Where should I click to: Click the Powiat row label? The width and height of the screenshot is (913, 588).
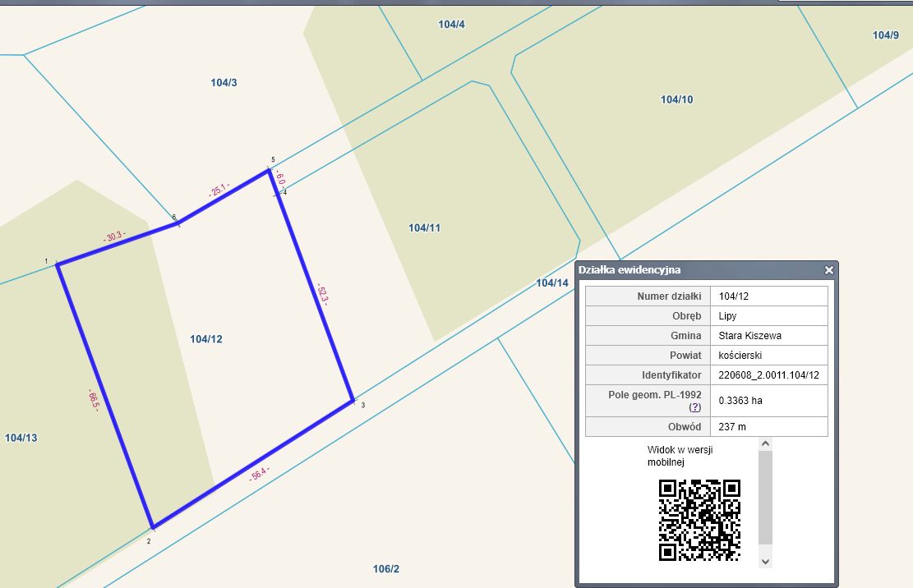[685, 356]
